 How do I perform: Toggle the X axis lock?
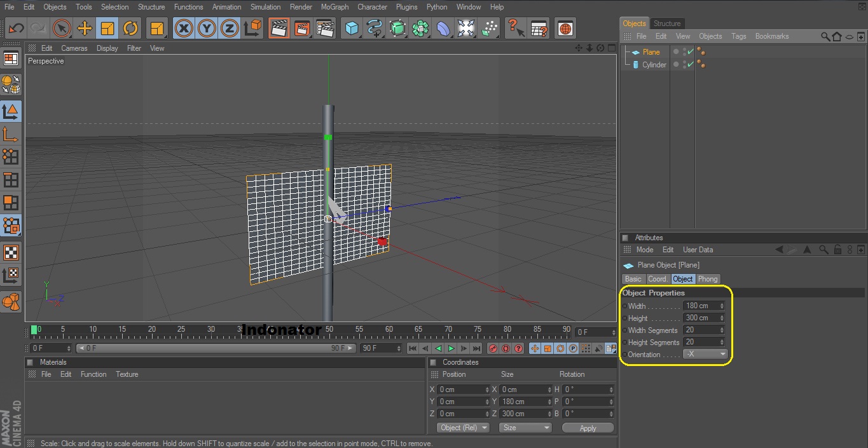pyautogui.click(x=184, y=28)
